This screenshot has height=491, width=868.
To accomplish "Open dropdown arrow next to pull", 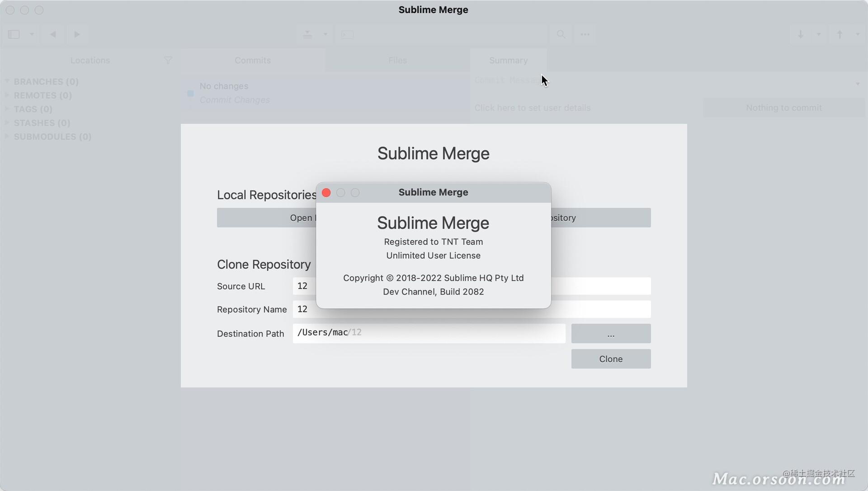I will click(819, 34).
